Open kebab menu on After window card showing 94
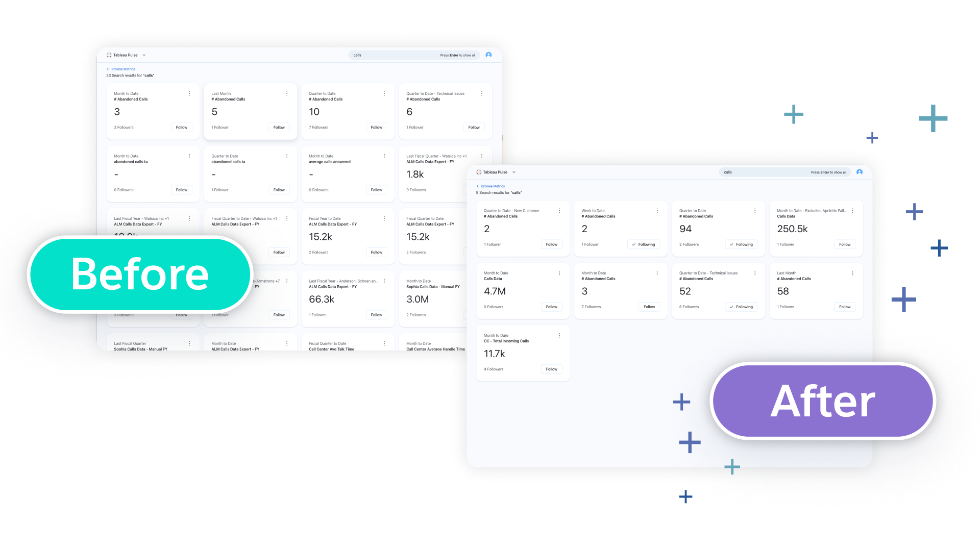The height and width of the screenshot is (551, 980). click(755, 211)
